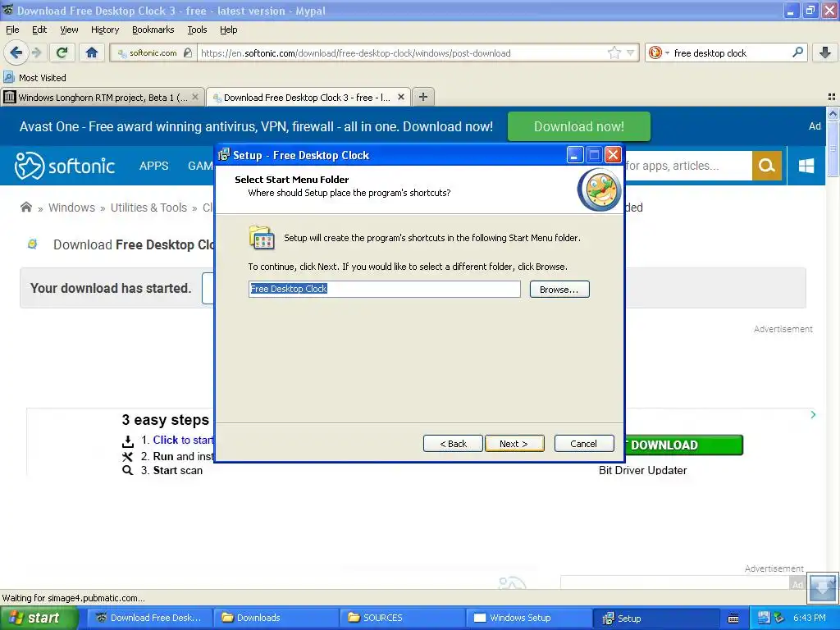The image size is (840, 630).
Task: Open the search engine selector dropdown
Action: coord(667,53)
